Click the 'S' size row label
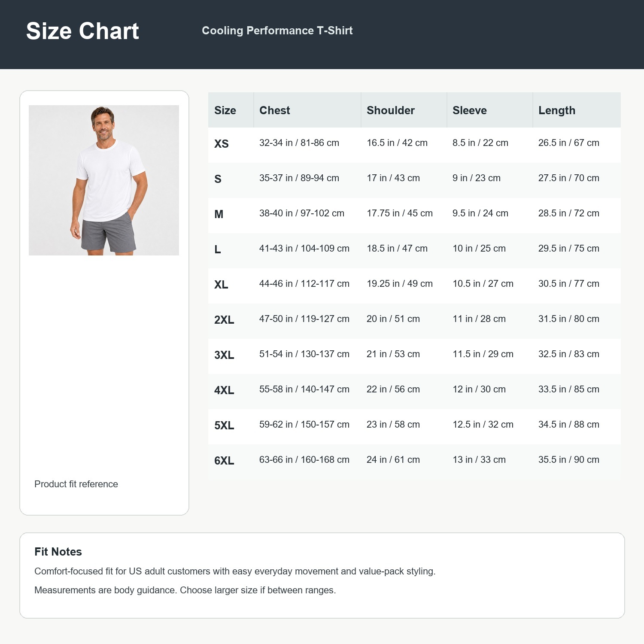 [x=218, y=179]
